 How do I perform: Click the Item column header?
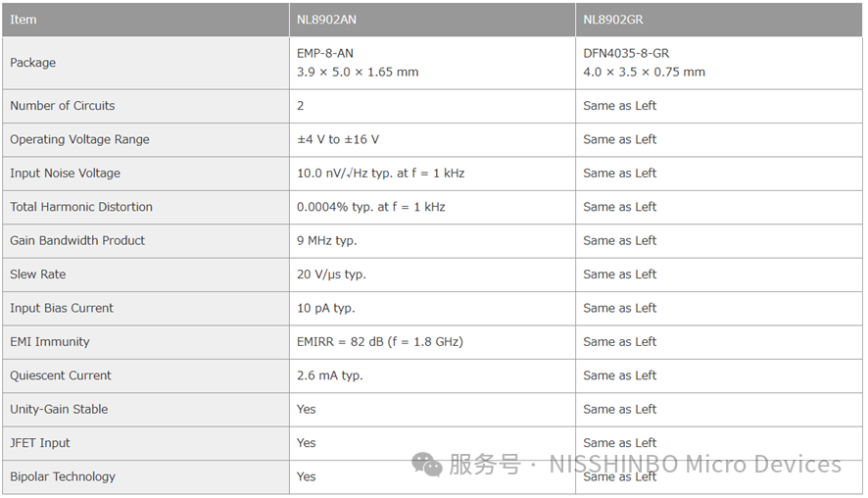(x=24, y=20)
